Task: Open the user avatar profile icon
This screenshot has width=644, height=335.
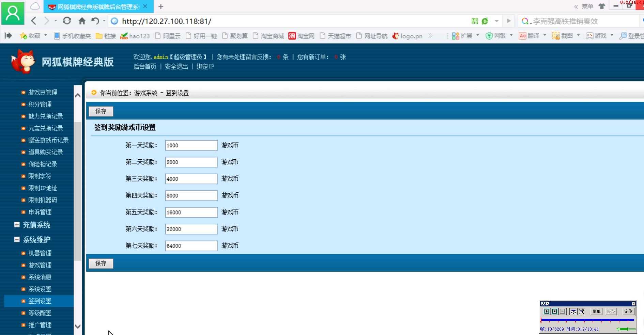Action: coord(13,13)
